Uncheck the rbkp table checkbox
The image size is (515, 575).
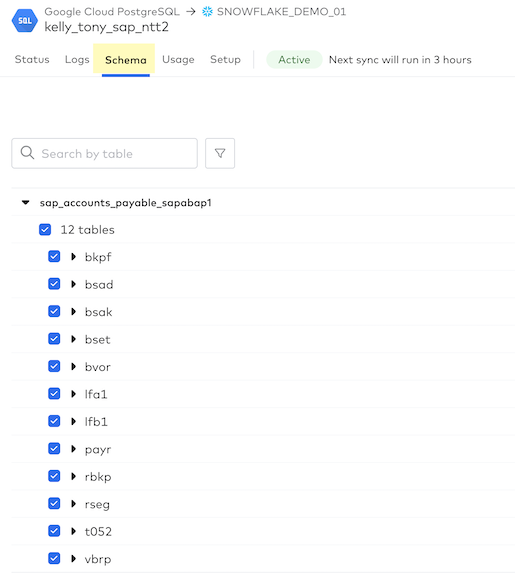[54, 476]
